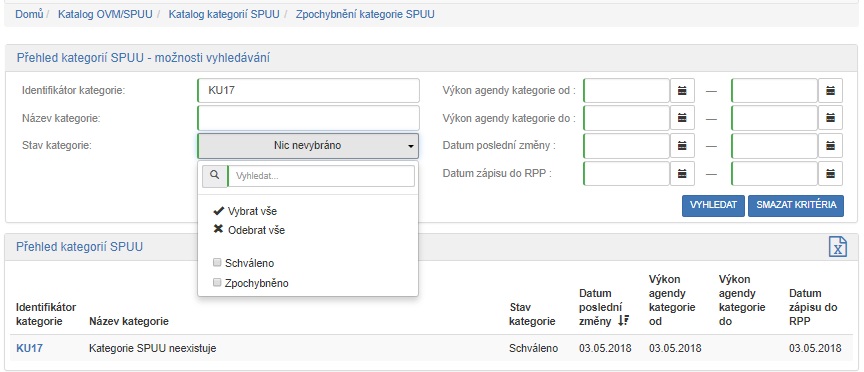This screenshot has width=864, height=372.
Task: Click the Schváleno status cell in KU17 row
Action: point(534,348)
